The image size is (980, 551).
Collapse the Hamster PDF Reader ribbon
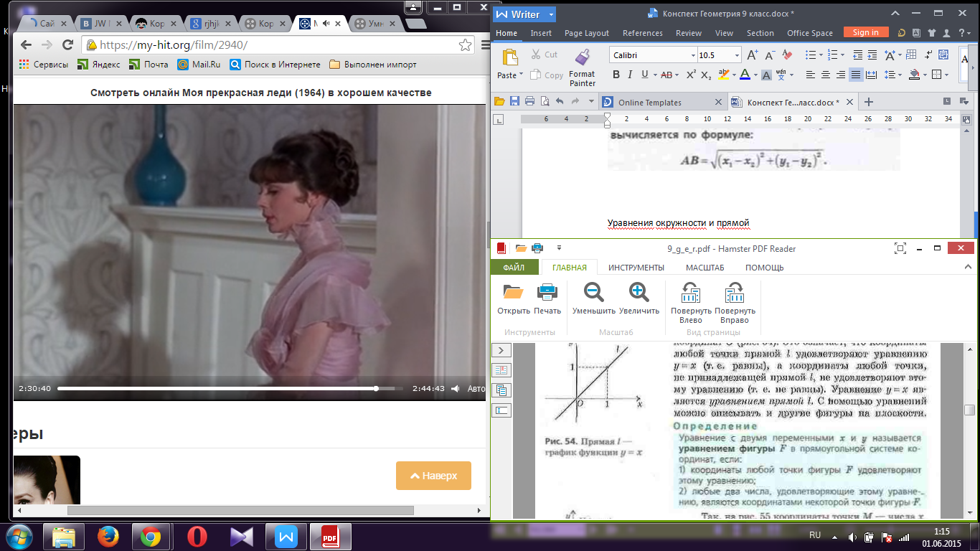(x=968, y=268)
